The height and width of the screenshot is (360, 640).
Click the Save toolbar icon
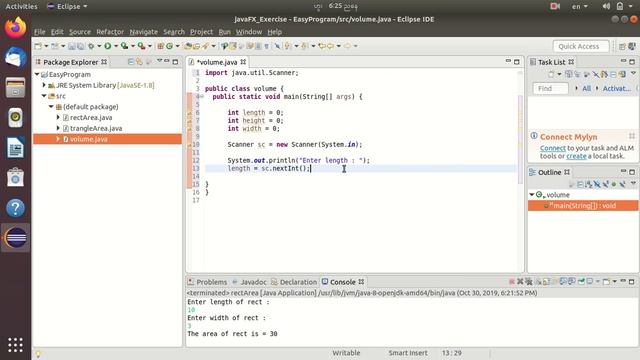[x=72, y=46]
